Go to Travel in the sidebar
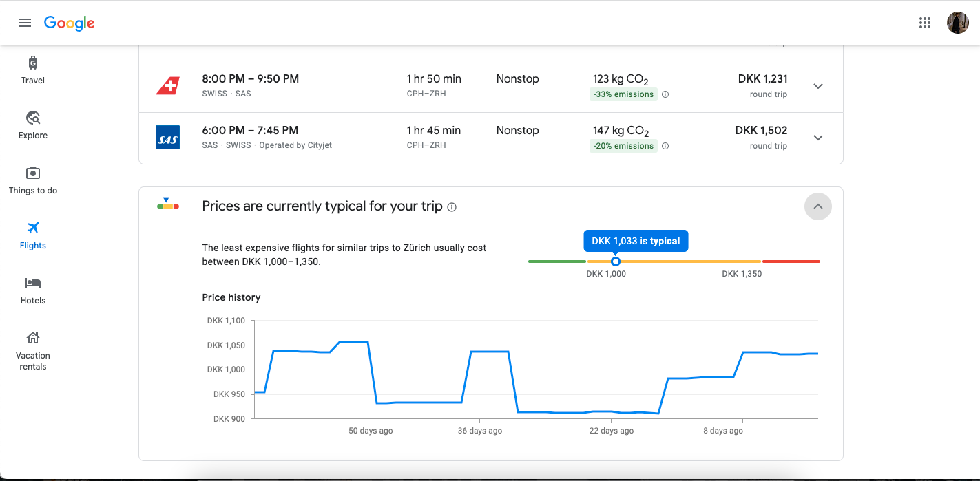Image resolution: width=980 pixels, height=481 pixels. click(32, 70)
